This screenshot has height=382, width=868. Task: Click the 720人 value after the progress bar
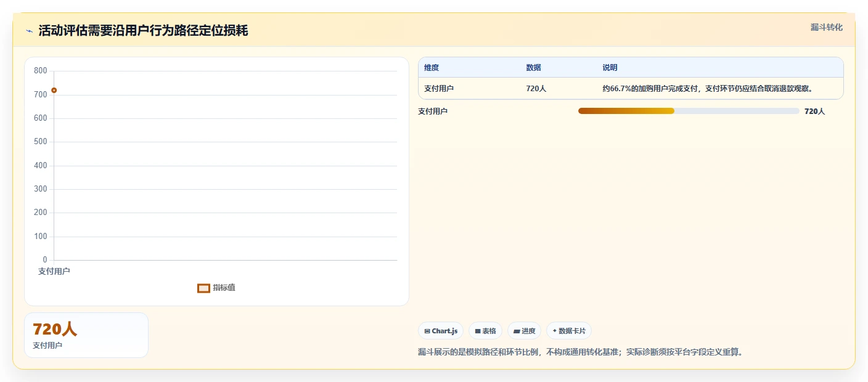pos(814,112)
